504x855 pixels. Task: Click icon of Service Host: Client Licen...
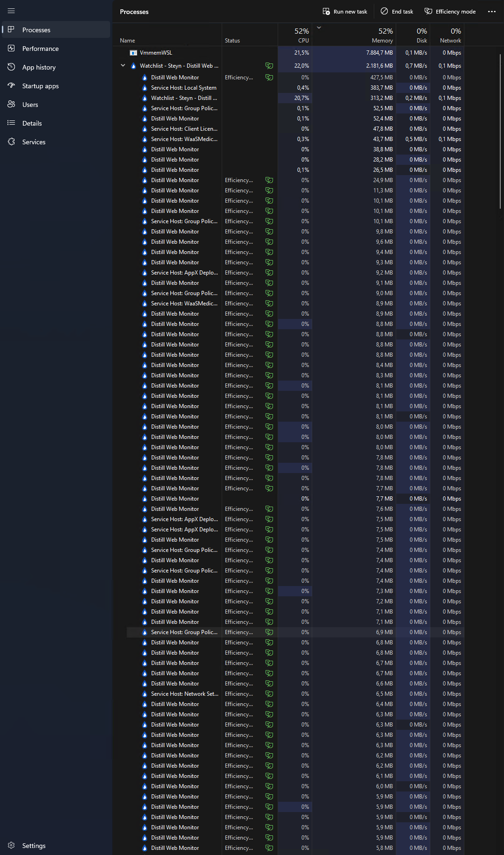pyautogui.click(x=145, y=129)
